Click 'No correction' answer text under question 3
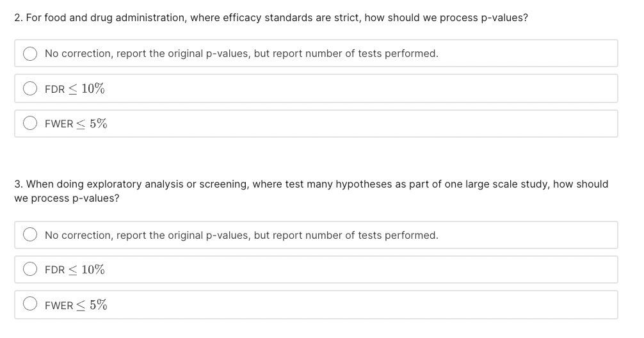The image size is (644, 338). point(241,236)
